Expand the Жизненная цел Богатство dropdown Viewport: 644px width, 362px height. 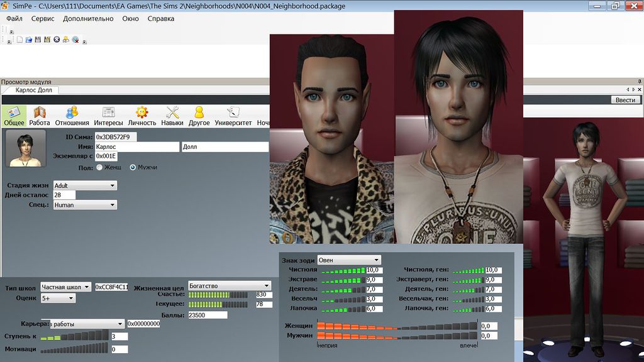(x=267, y=286)
